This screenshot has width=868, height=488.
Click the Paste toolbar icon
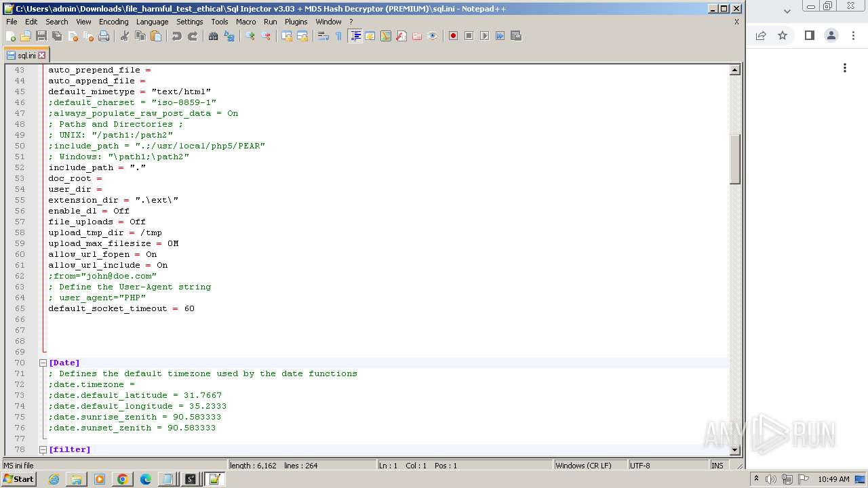[156, 36]
